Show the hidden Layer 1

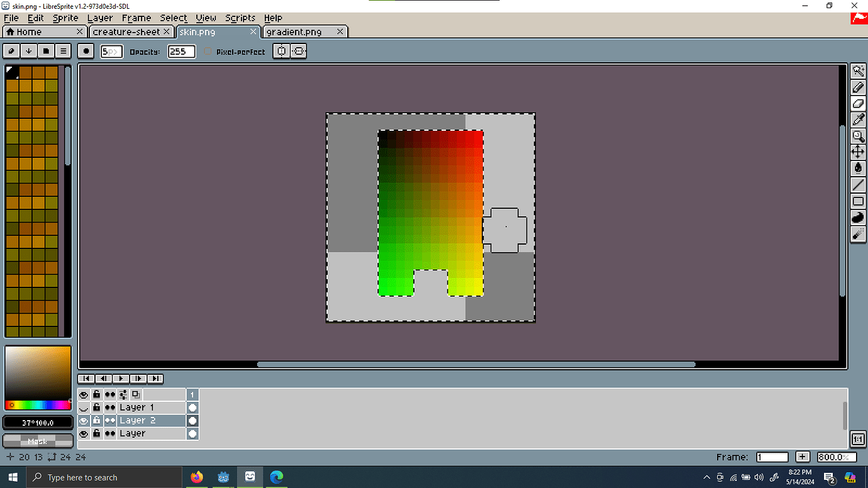pyautogui.click(x=84, y=408)
